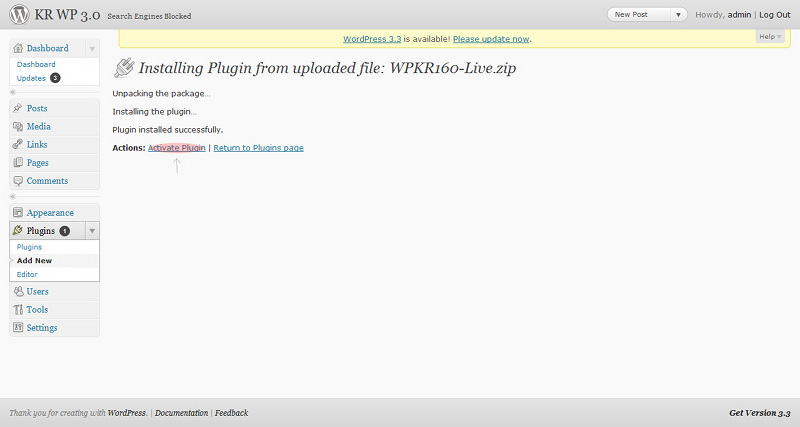Open the New Post dropdown arrow
Image resolution: width=800 pixels, height=427 pixels.
tap(678, 15)
